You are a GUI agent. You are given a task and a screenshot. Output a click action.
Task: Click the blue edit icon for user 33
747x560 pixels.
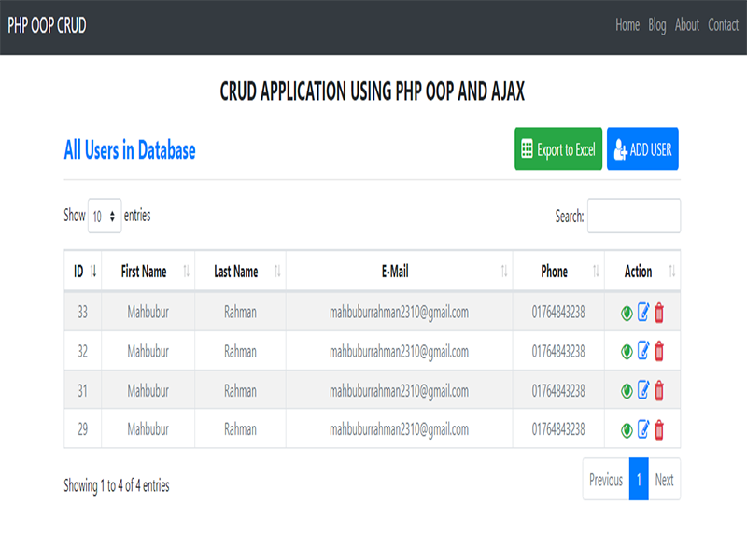point(642,313)
